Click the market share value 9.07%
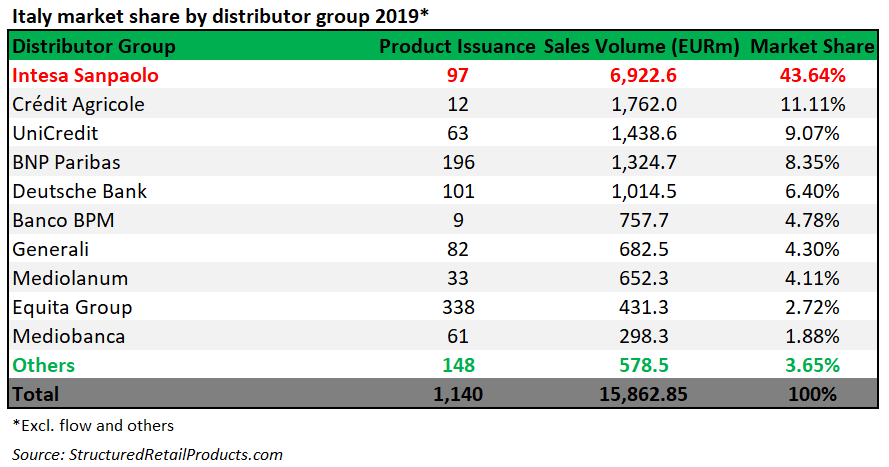 click(x=812, y=133)
